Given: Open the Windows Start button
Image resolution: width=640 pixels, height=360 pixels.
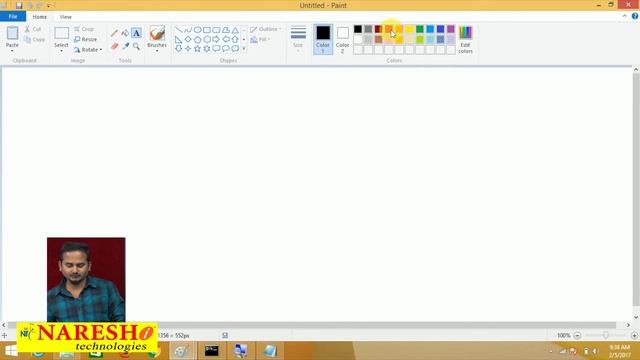Looking at the screenshot, I should click(x=11, y=351).
